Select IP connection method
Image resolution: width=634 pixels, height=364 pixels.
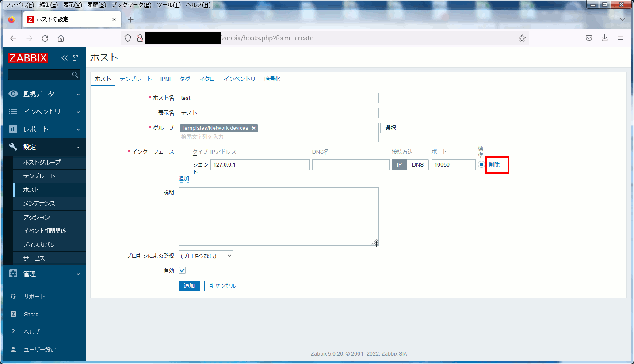click(399, 165)
